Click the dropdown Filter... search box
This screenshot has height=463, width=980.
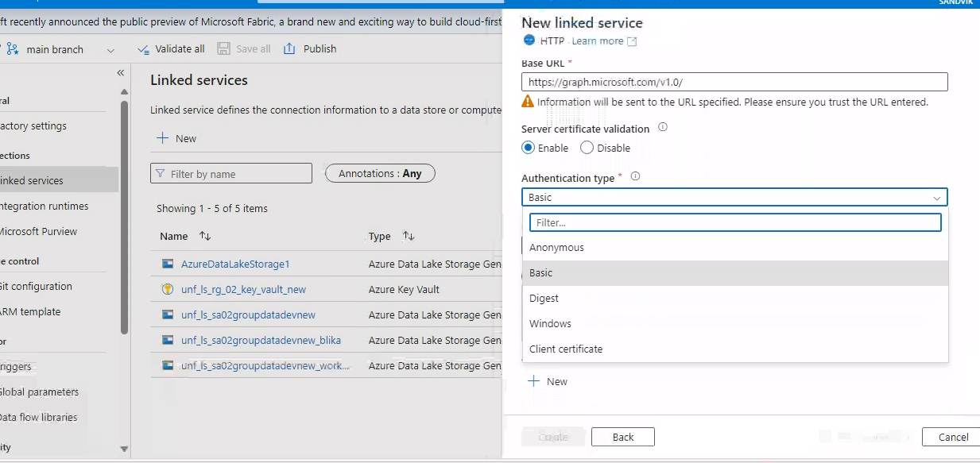(x=735, y=222)
